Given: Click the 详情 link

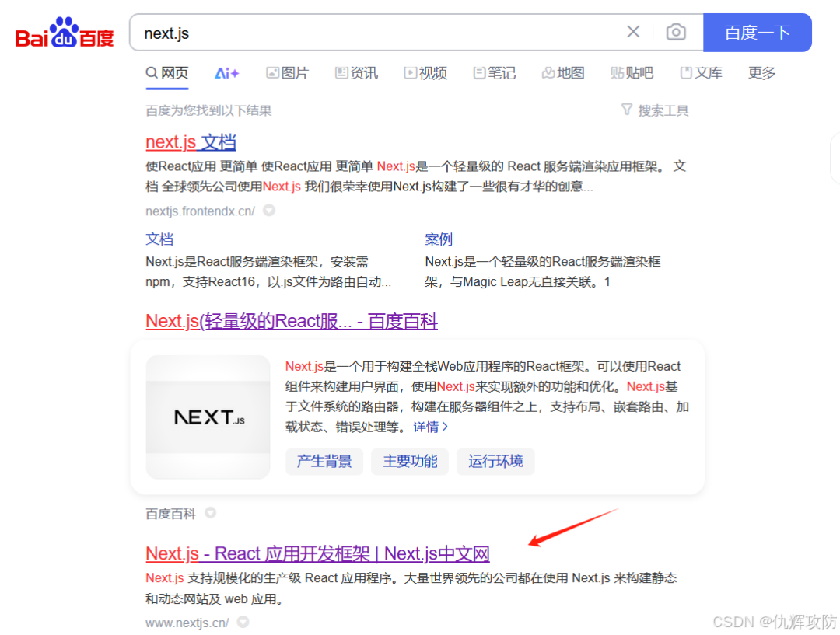Looking at the screenshot, I should click(431, 427).
